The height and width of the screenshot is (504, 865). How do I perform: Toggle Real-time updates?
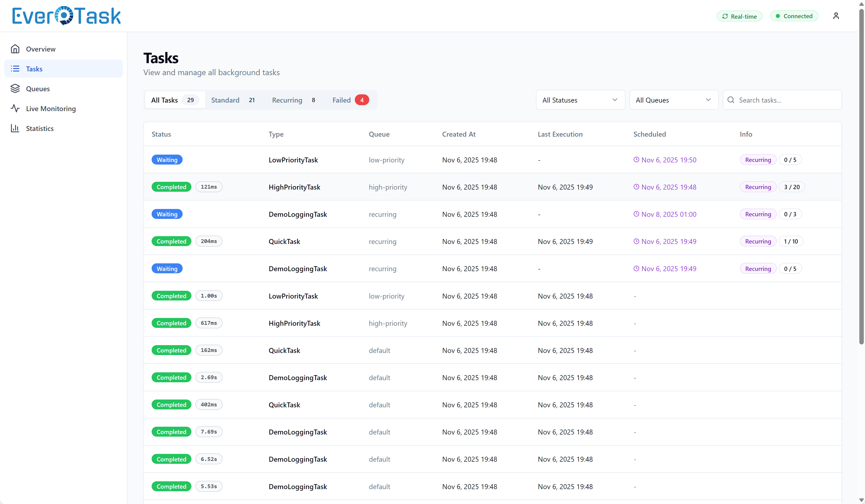tap(739, 16)
